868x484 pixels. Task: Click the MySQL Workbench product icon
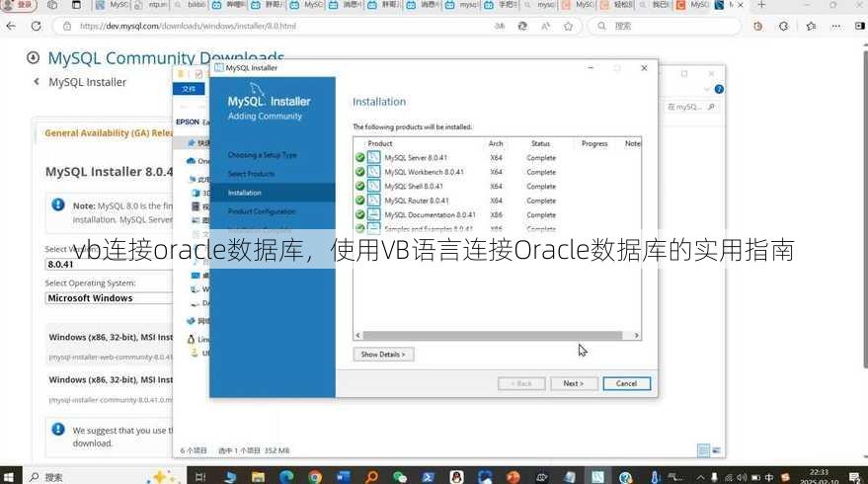pos(374,172)
